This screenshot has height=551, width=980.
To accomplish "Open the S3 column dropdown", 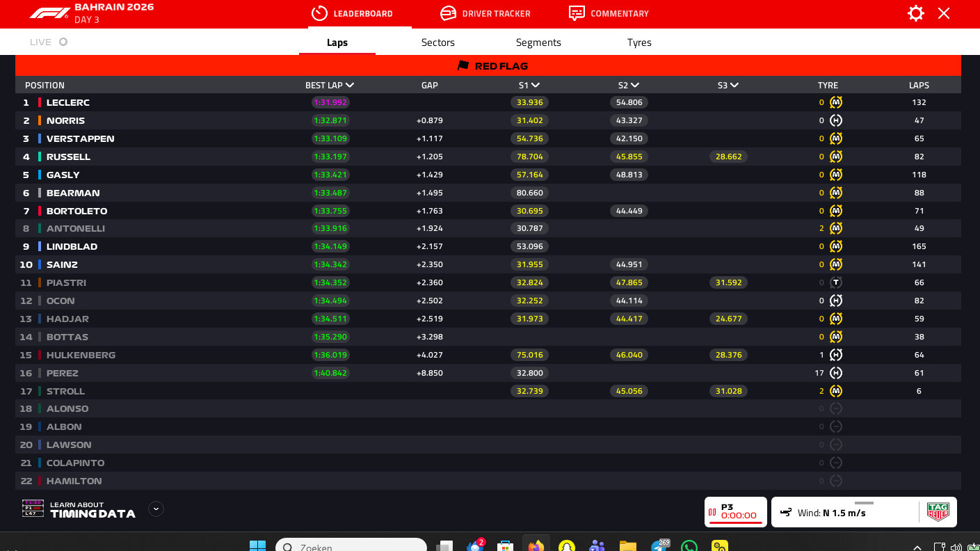I will pyautogui.click(x=734, y=85).
